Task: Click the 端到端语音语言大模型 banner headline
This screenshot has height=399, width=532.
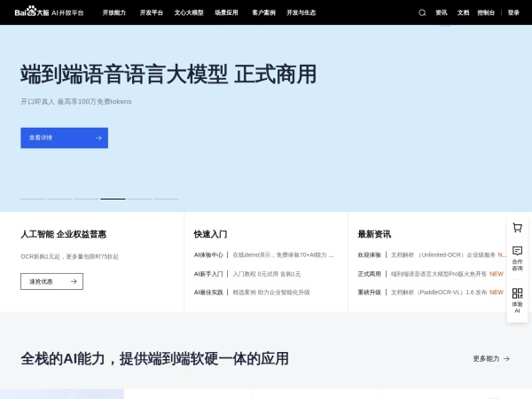Action: (168, 74)
